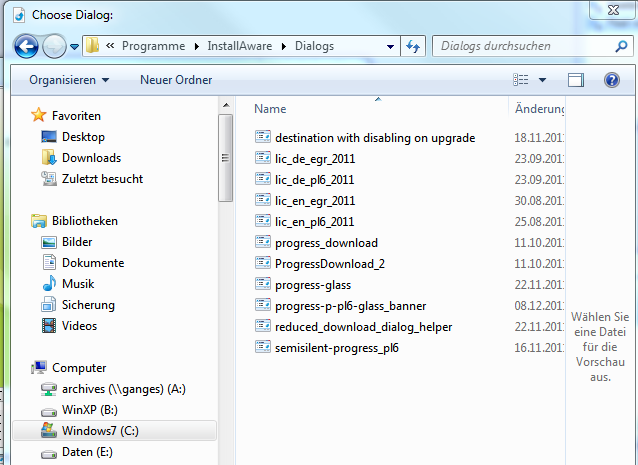This screenshot has height=465, width=638.
Task: Select file progress-glass
Action: pyautogui.click(x=313, y=285)
